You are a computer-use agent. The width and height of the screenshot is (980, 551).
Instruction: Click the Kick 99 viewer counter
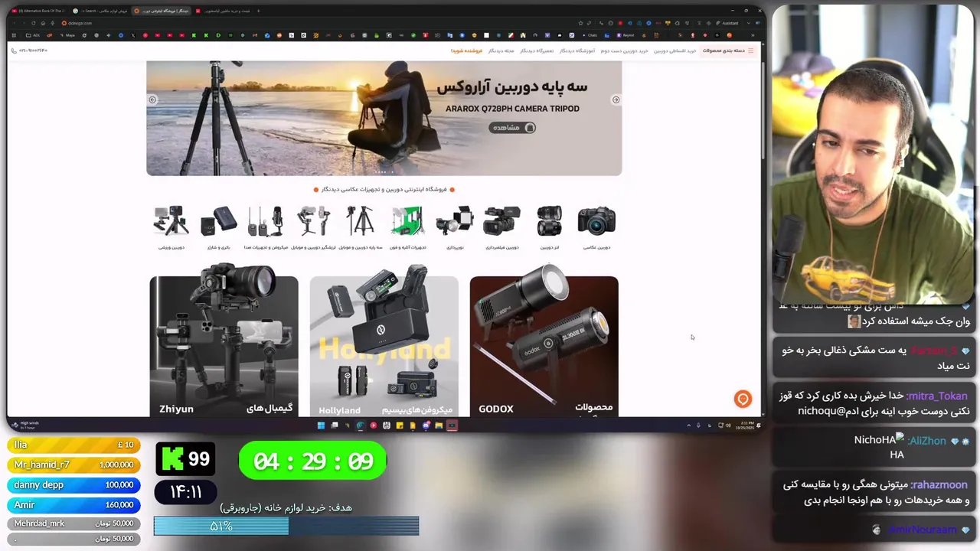pos(185,458)
